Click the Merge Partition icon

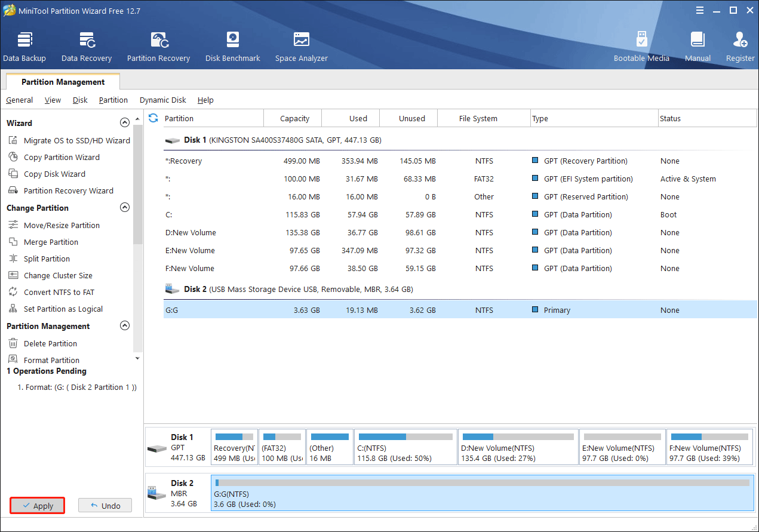click(13, 242)
